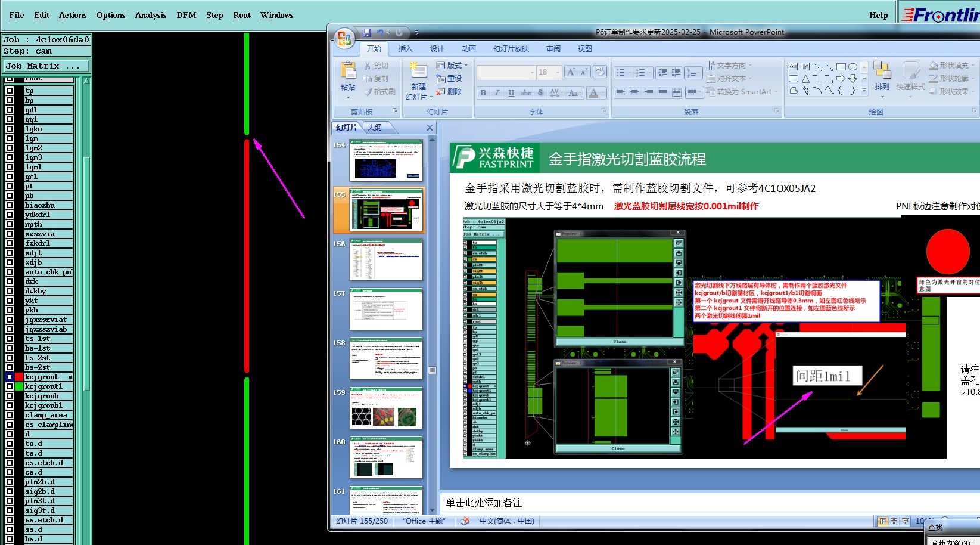Switch to normal view in status bar

(883, 521)
